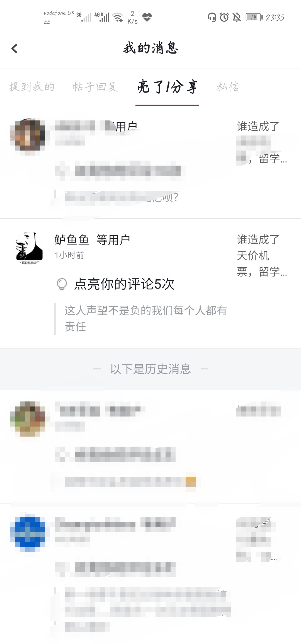Open the 提到我的 tab

click(x=32, y=87)
